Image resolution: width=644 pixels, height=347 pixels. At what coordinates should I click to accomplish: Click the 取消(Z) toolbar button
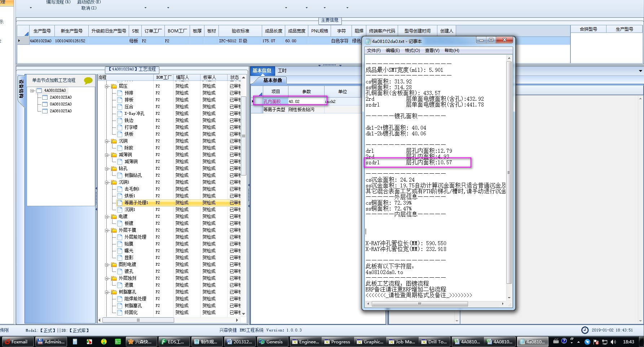tap(89, 8)
